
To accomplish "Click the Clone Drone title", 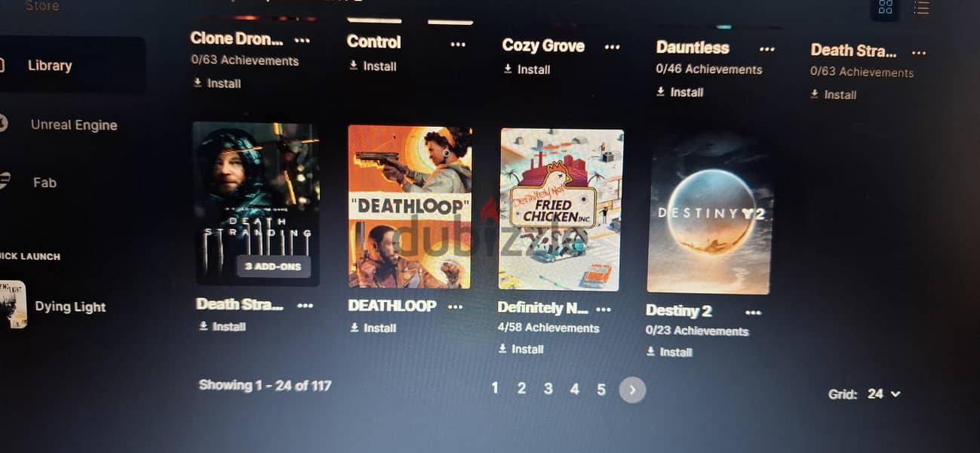I will [237, 38].
